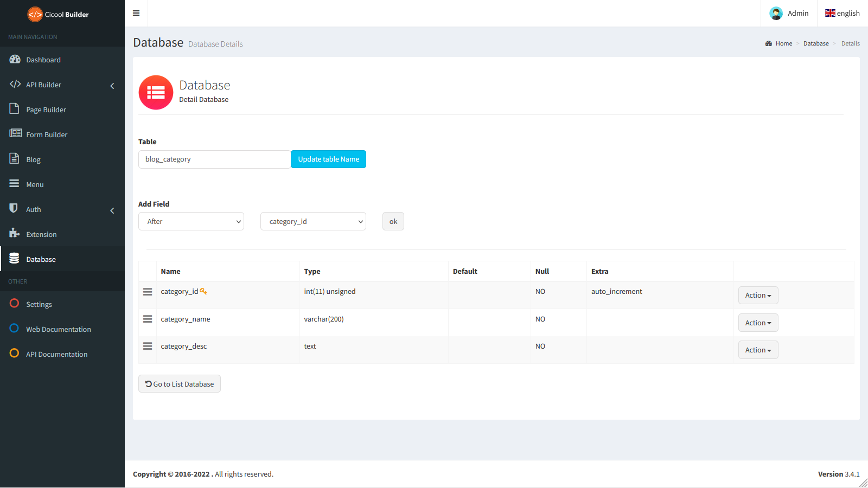This screenshot has height=488, width=868.
Task: Open the Dashboard menu item
Action: (62, 60)
